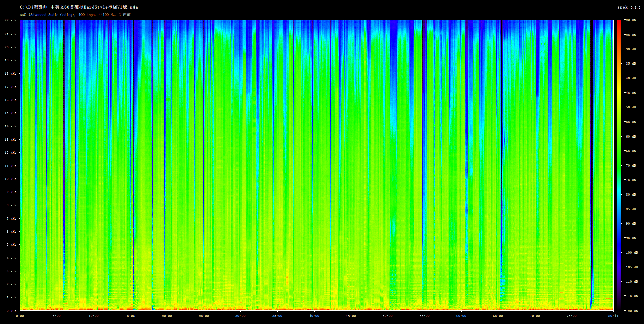Select the 15 kHz axis label

tap(10, 113)
